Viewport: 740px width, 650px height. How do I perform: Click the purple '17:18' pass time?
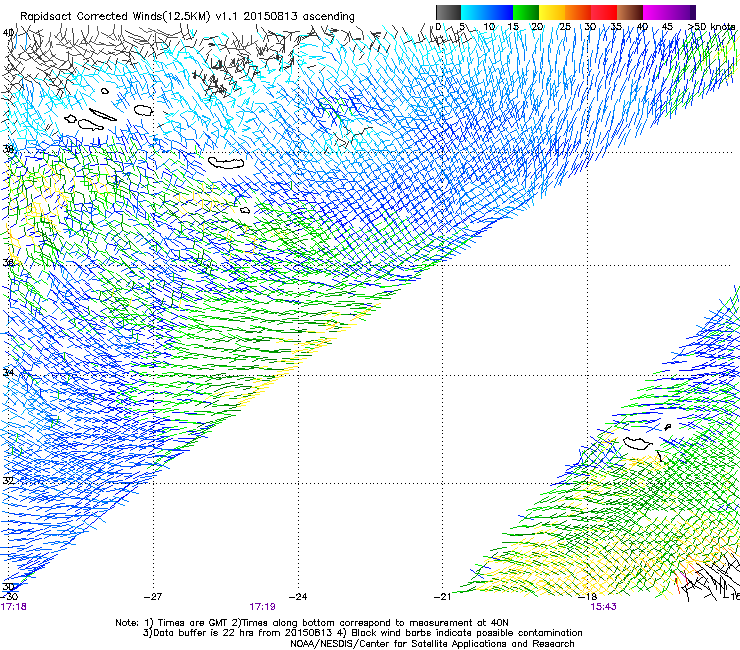(14, 607)
